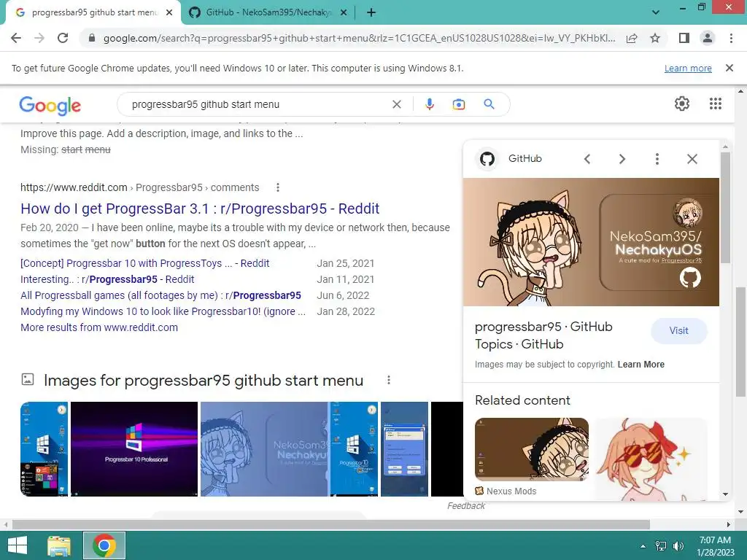Screen dimensions: 747x560
Task: Open File Explorer from the taskbar
Action: coord(59,545)
